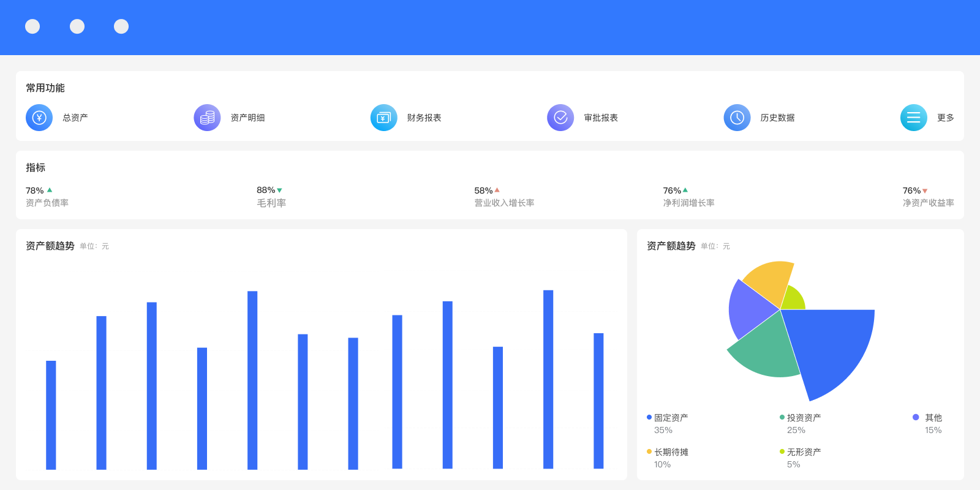Image resolution: width=980 pixels, height=490 pixels.
Task: Click 资产额趋势 title of pie chart card
Action: point(671,246)
